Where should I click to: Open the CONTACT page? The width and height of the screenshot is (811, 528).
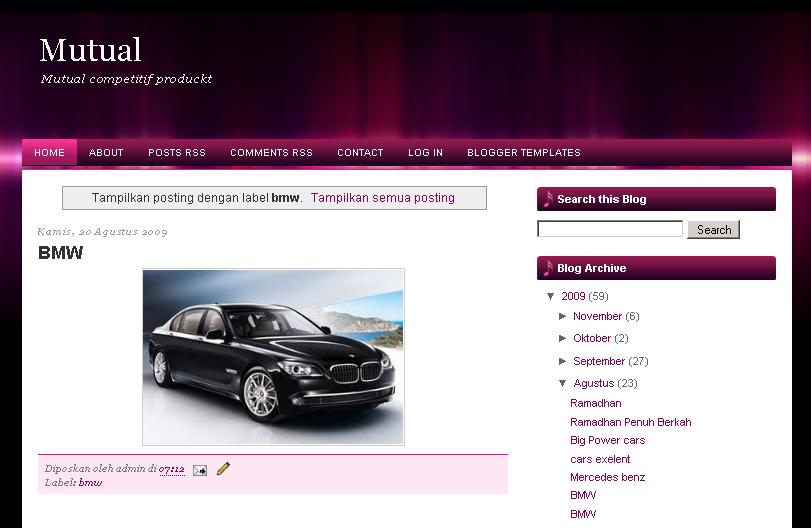(x=361, y=153)
